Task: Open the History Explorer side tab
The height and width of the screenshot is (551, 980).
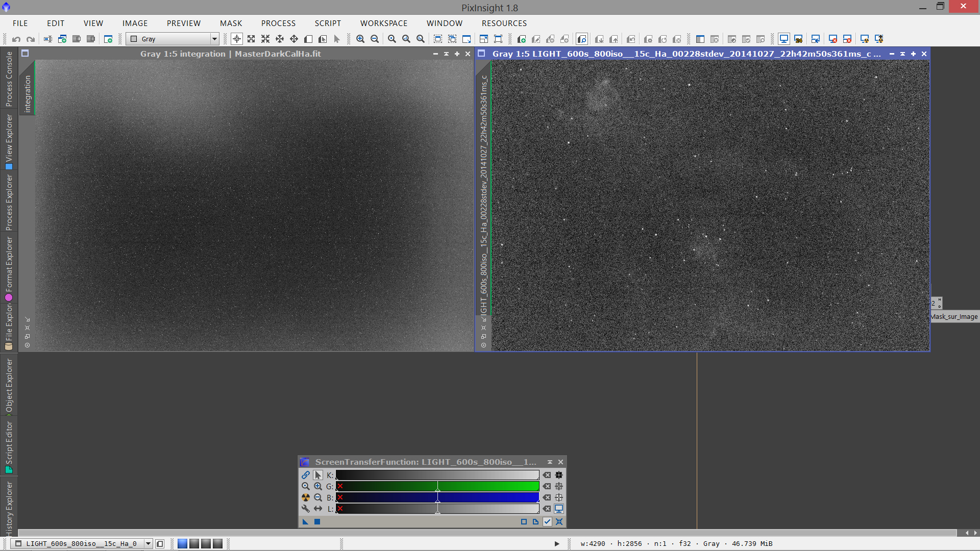Action: (x=9, y=508)
